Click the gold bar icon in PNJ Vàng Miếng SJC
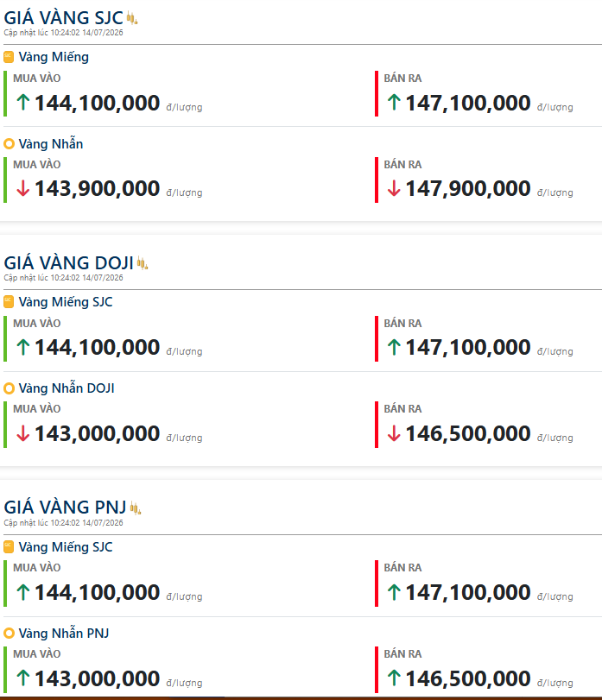The height and width of the screenshot is (700, 602). [x=9, y=547]
